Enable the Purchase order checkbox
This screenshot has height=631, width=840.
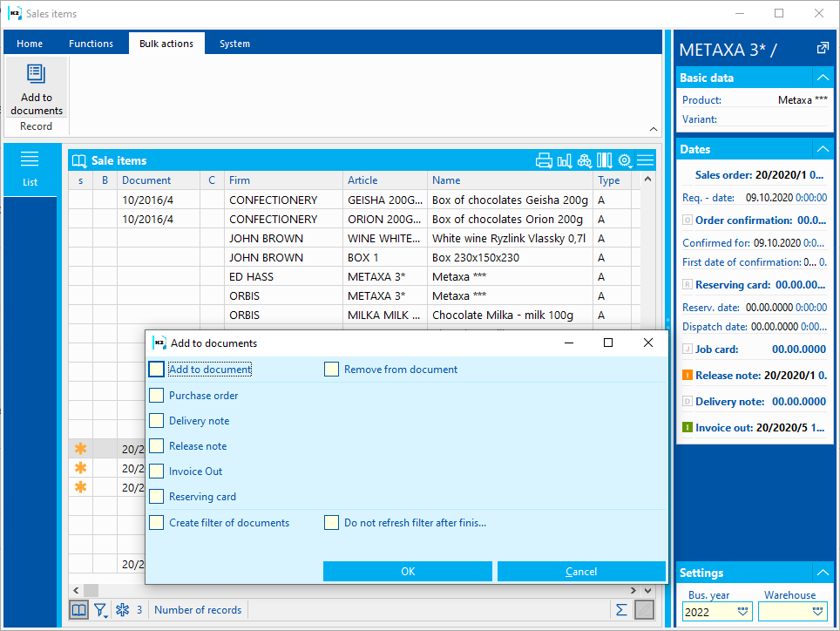pyautogui.click(x=156, y=396)
